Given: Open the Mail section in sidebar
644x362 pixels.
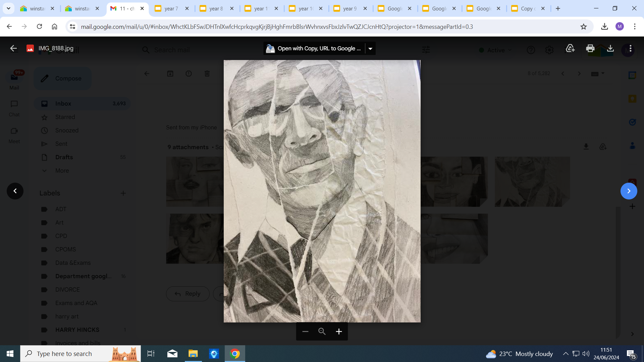Looking at the screenshot, I should pyautogui.click(x=14, y=80).
